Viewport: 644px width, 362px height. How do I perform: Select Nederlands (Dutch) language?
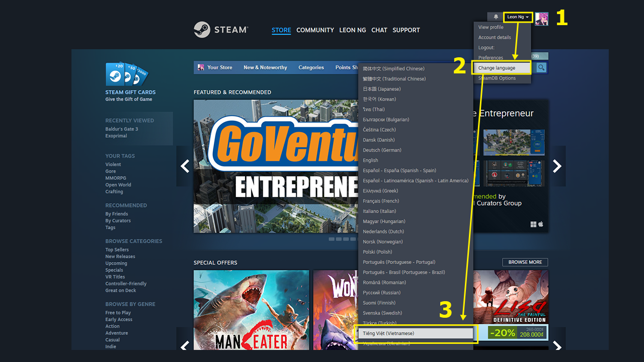[x=416, y=231]
